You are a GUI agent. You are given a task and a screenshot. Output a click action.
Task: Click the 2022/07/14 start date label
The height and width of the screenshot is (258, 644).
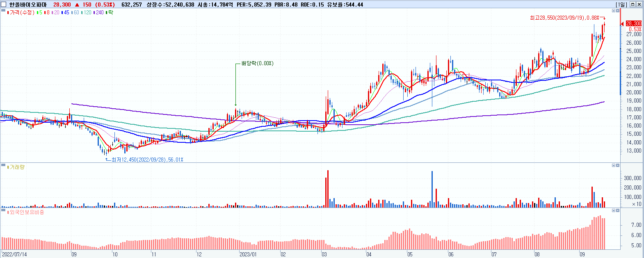[14, 254]
